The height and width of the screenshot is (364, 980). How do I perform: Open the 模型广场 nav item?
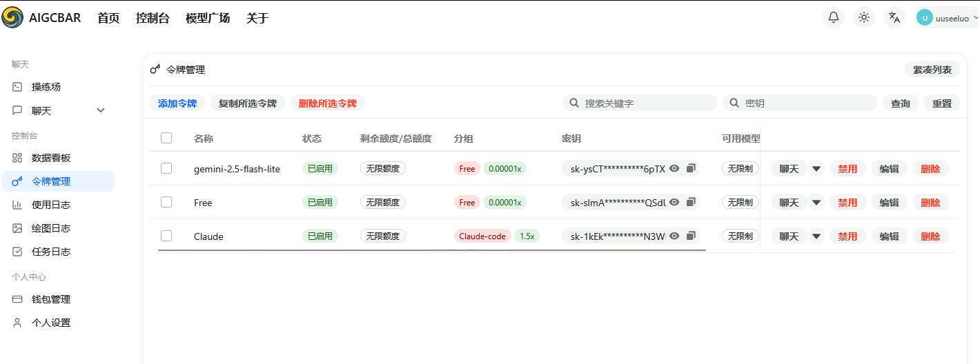pyautogui.click(x=208, y=18)
